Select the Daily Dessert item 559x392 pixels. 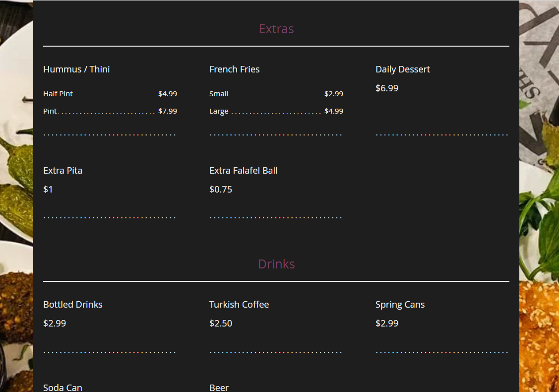402,69
